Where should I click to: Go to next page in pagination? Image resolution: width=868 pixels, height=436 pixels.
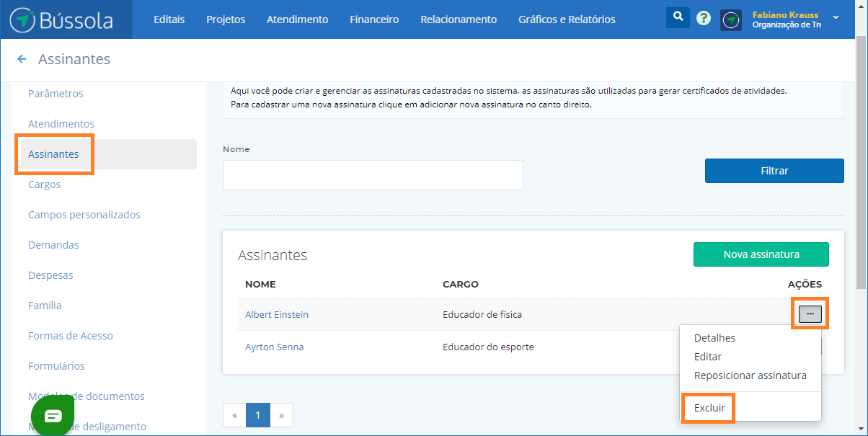pyautogui.click(x=281, y=415)
